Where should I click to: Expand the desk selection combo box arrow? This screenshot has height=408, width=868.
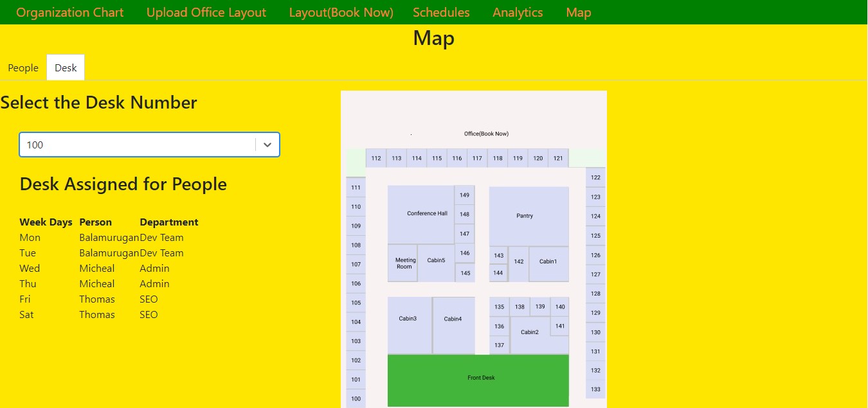(267, 145)
